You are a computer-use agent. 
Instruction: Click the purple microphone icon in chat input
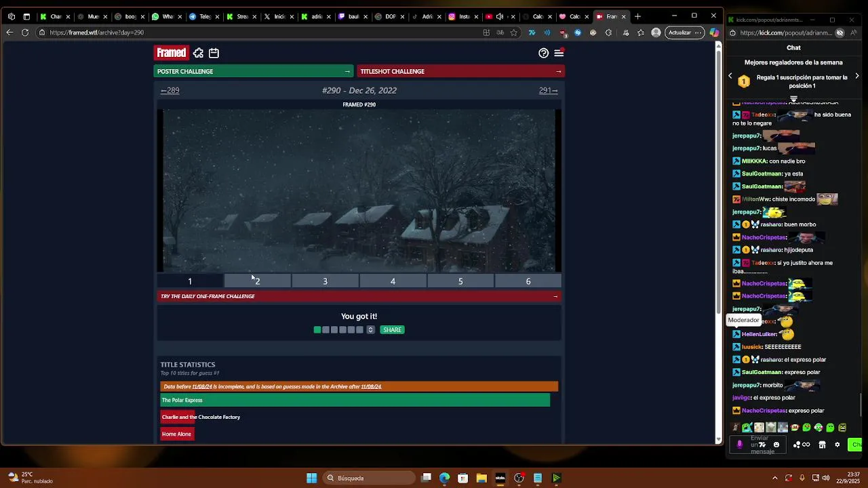[x=739, y=445]
